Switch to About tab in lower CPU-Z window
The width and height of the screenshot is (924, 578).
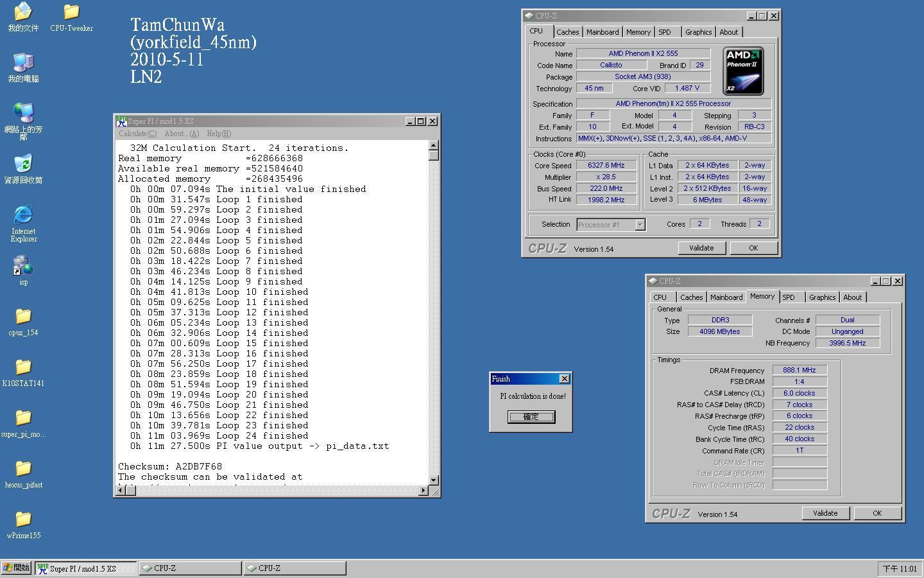[x=852, y=297]
